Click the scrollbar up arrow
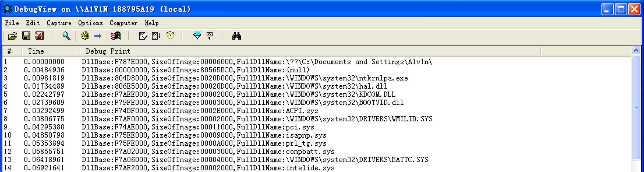This screenshot has height=172, width=644. [x=636, y=51]
